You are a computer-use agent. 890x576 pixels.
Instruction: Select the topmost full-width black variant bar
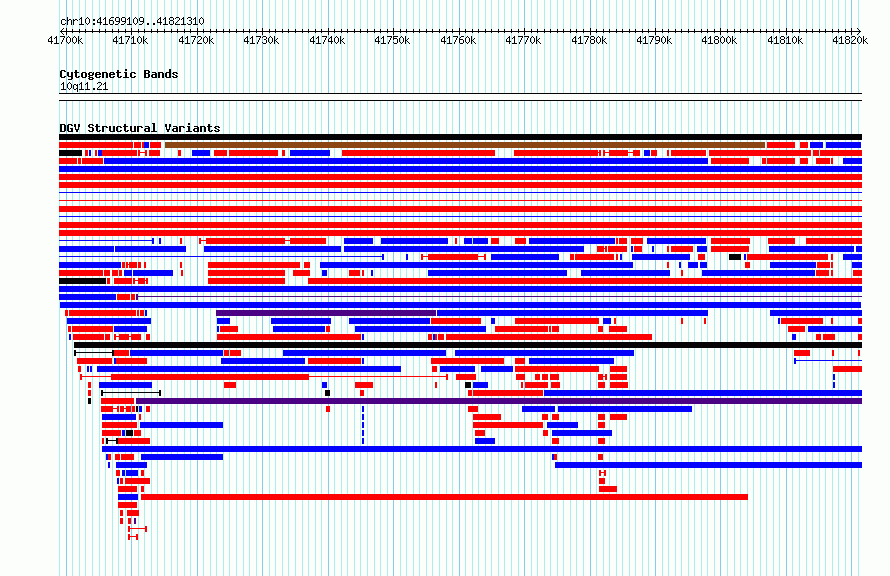(460, 137)
